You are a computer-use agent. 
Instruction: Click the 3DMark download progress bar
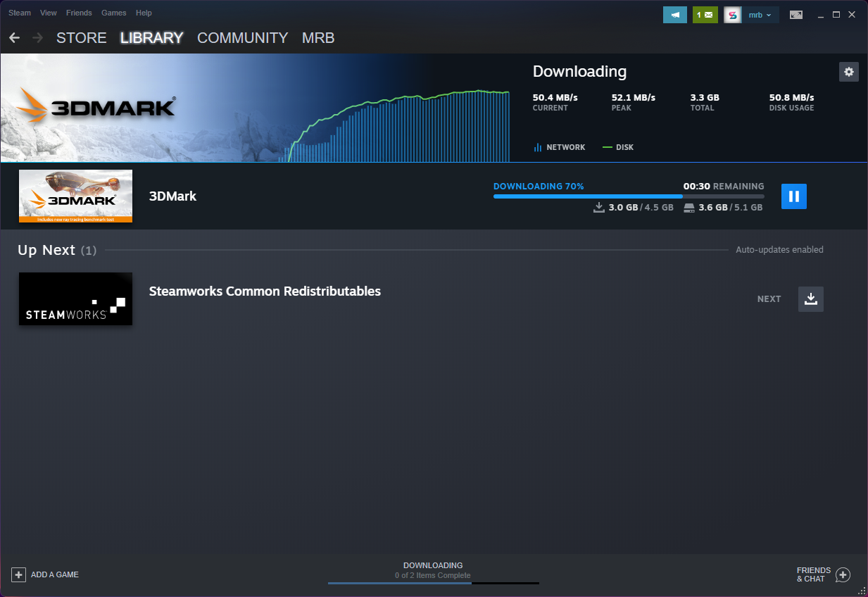point(629,196)
